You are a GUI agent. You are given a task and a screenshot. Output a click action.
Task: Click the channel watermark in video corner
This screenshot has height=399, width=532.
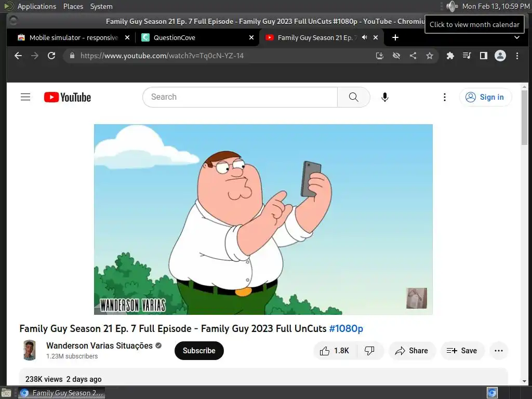(417, 298)
